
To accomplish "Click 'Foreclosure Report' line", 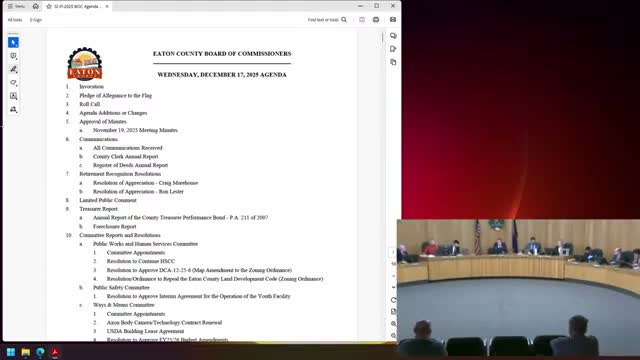I will click(114, 227).
